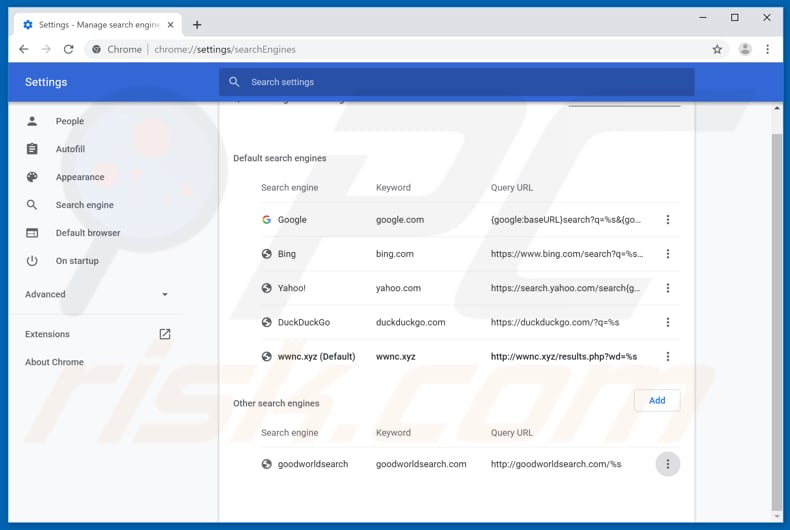Image resolution: width=790 pixels, height=530 pixels.
Task: Open more actions for wwnc.xyz (Default)
Action: (668, 357)
